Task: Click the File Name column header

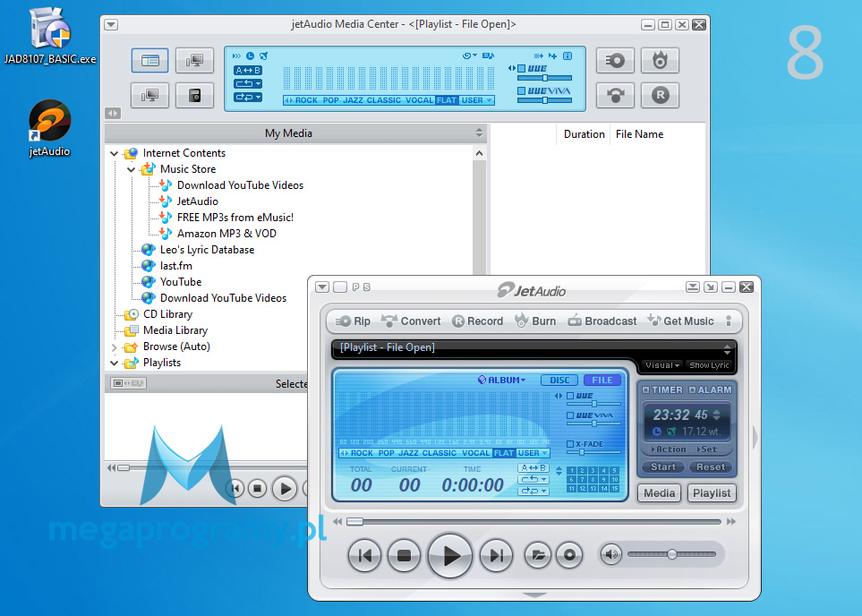Action: coord(639,134)
